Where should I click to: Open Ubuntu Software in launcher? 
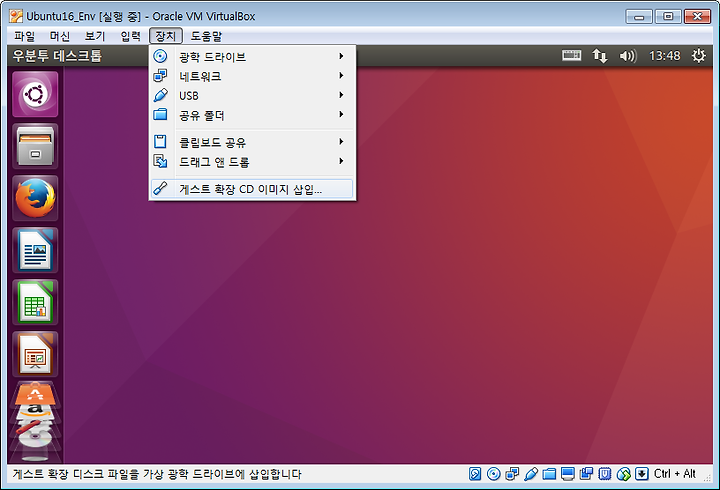point(35,394)
